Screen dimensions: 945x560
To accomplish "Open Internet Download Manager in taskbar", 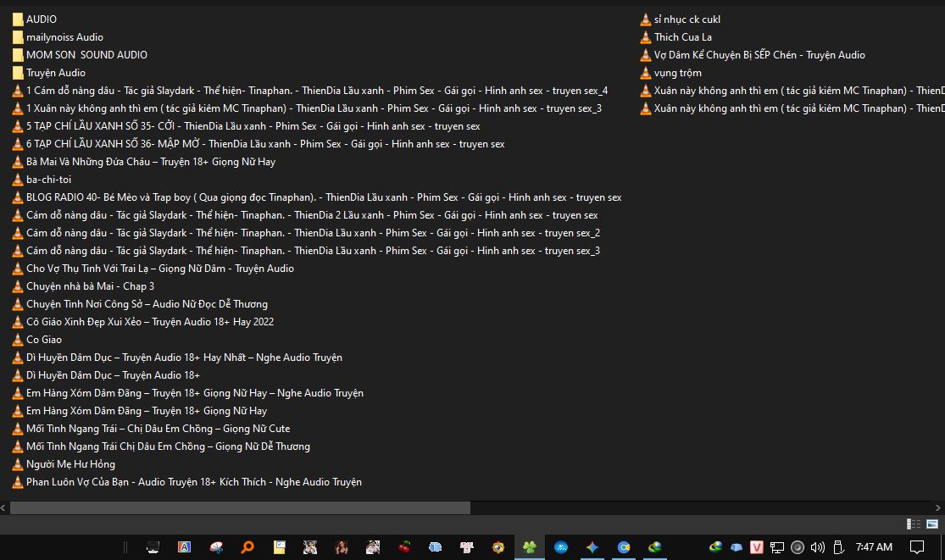I will click(x=655, y=546).
